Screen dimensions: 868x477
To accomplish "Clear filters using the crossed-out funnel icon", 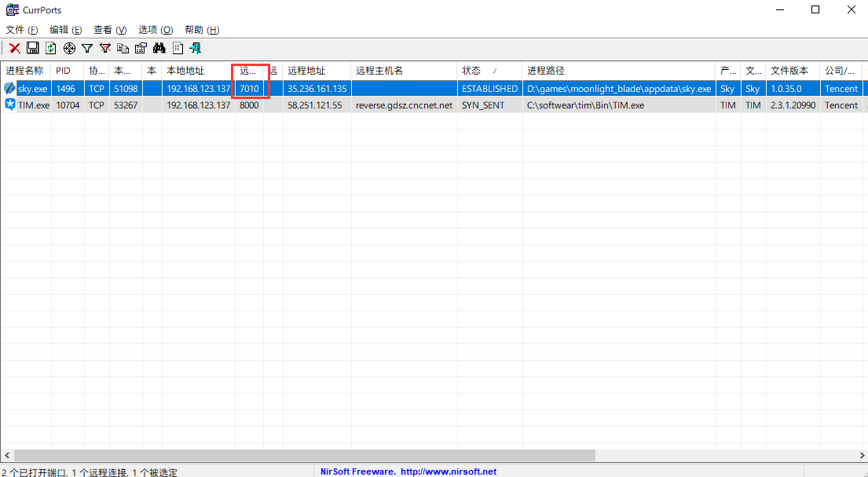I will click(105, 48).
